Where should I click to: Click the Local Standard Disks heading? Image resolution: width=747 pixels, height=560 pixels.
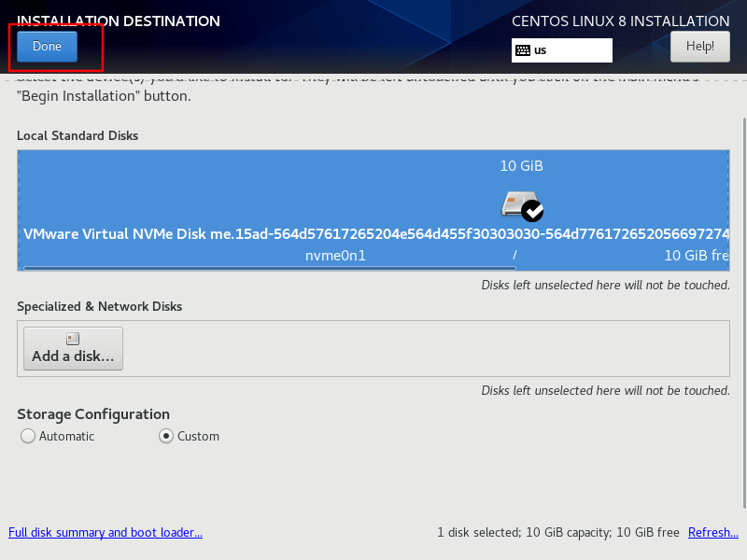78,135
